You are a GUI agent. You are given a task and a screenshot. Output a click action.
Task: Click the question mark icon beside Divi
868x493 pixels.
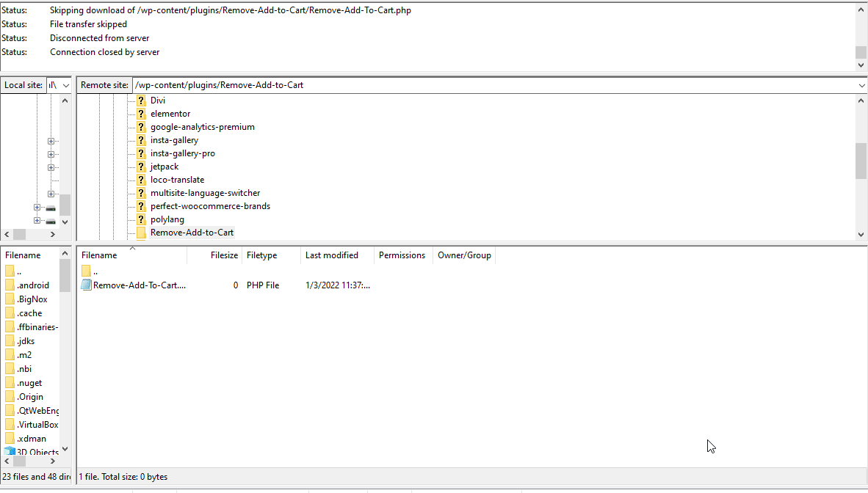(141, 101)
